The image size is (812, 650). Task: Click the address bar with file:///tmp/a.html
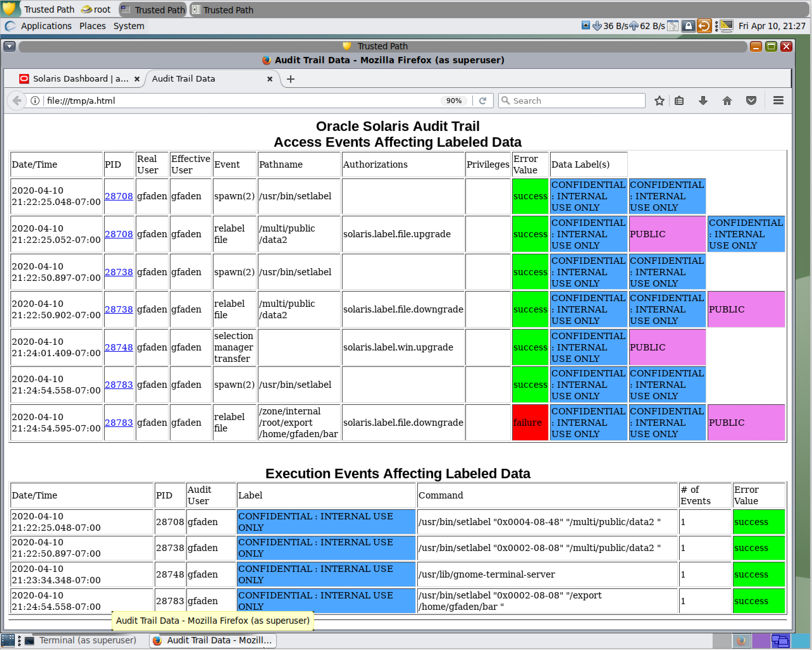pyautogui.click(x=241, y=101)
